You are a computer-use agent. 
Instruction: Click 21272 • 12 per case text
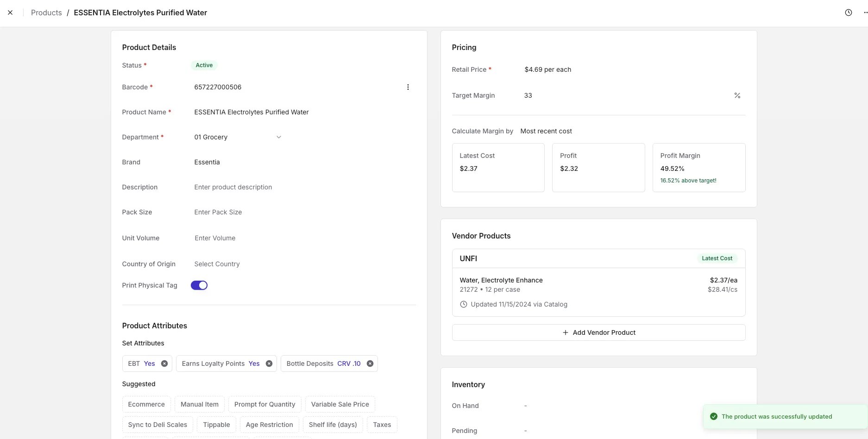point(490,289)
